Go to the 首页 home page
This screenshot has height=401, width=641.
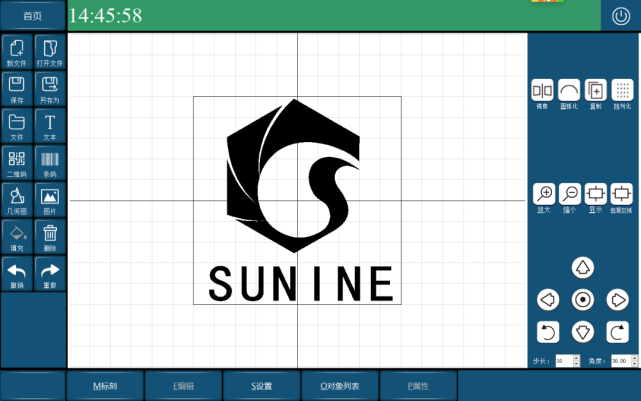click(x=33, y=16)
